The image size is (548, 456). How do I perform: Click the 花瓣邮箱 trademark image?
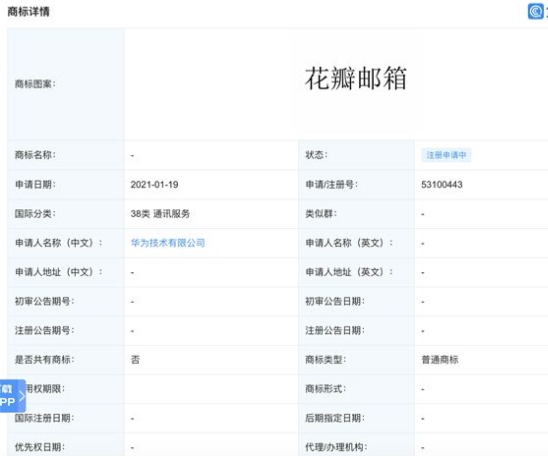pyautogui.click(x=356, y=78)
